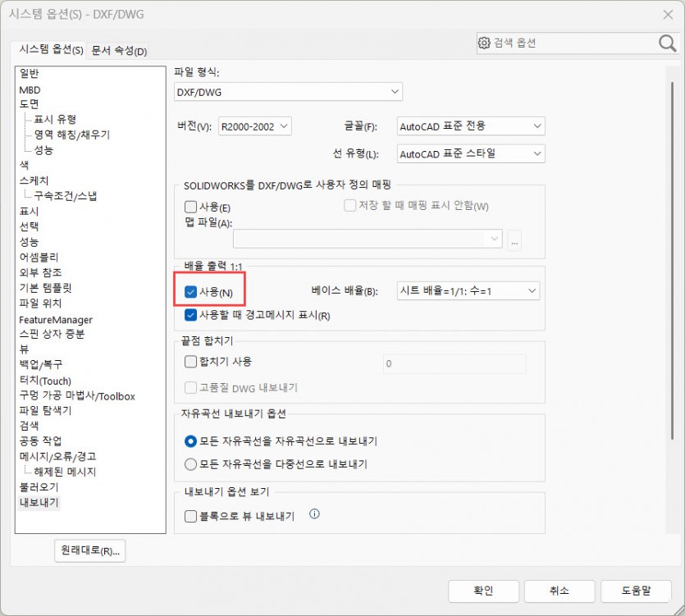Select 모든 자유곡선을 자유곡선으로 내보내기 radio
This screenshot has width=685, height=616.
click(190, 441)
